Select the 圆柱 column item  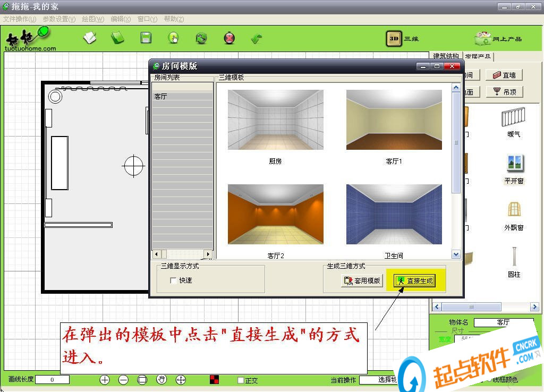click(514, 262)
